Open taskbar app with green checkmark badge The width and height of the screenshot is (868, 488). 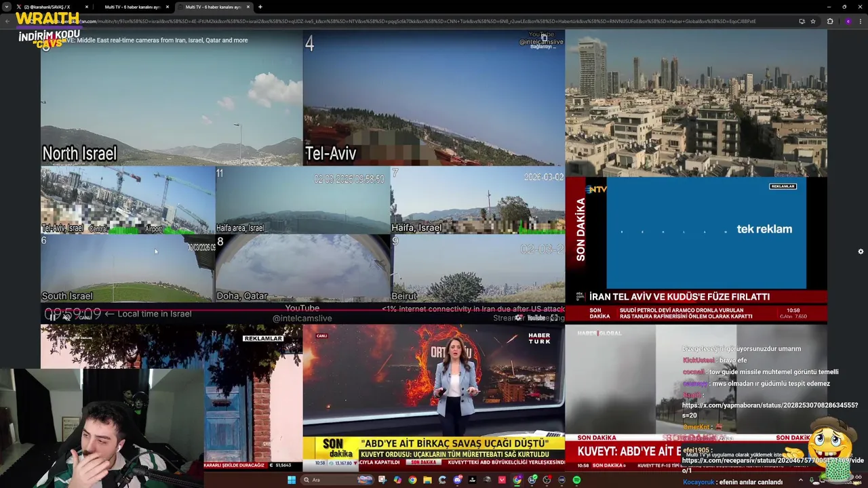532,480
